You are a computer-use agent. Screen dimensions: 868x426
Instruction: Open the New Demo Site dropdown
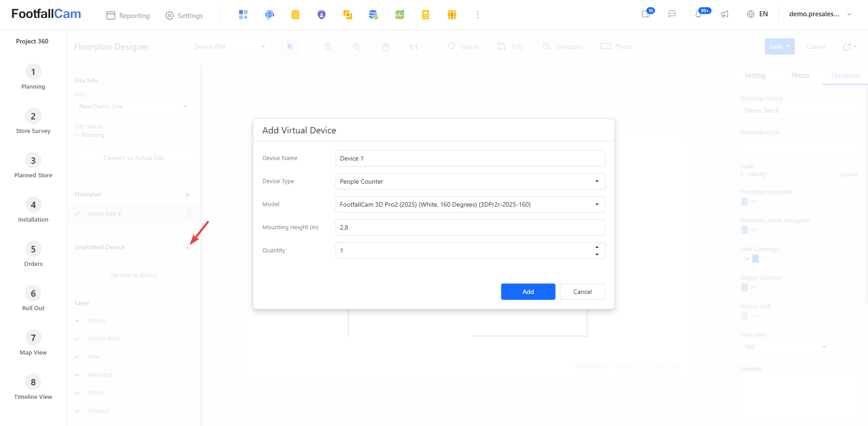click(134, 106)
